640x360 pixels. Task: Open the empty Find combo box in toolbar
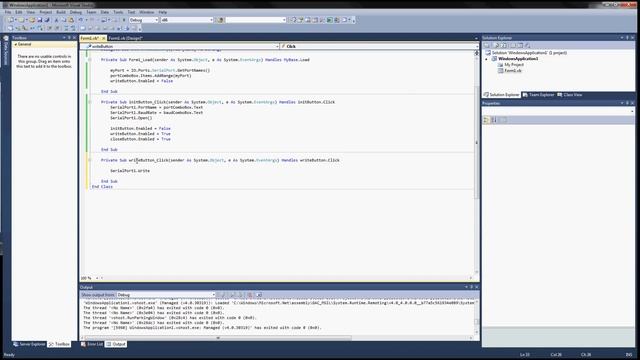click(256, 20)
